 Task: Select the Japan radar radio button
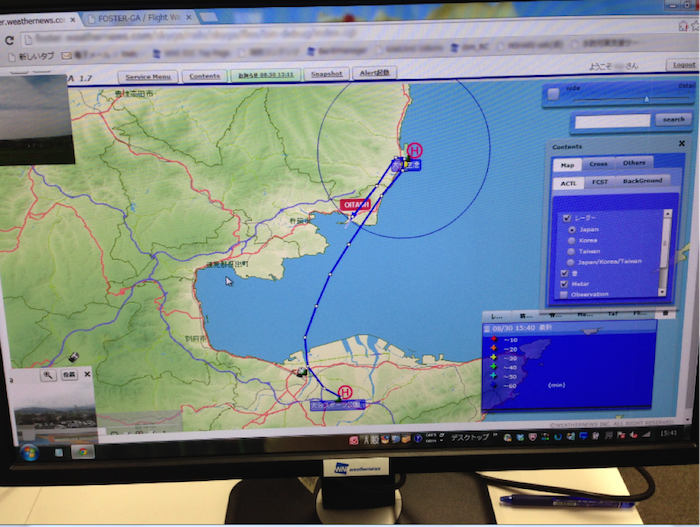pos(572,230)
